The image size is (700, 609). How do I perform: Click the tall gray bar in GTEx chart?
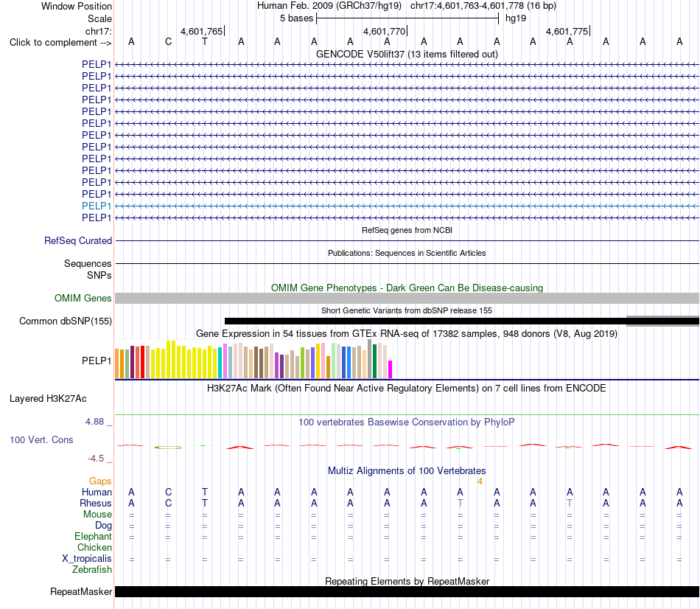coord(370,359)
